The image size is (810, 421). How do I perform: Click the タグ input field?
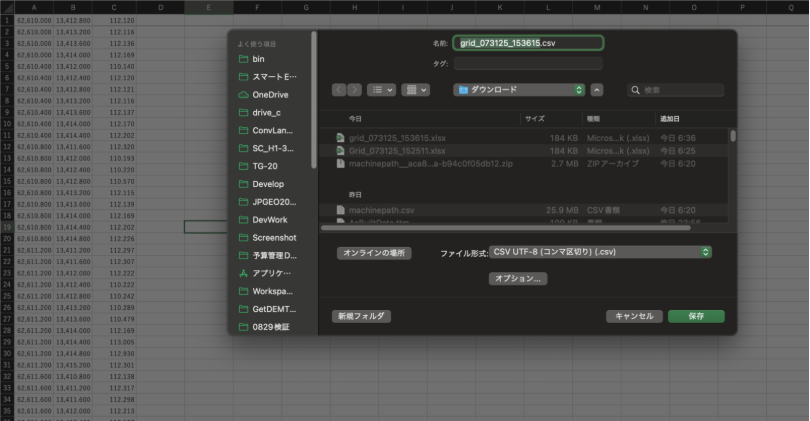pyautogui.click(x=528, y=63)
